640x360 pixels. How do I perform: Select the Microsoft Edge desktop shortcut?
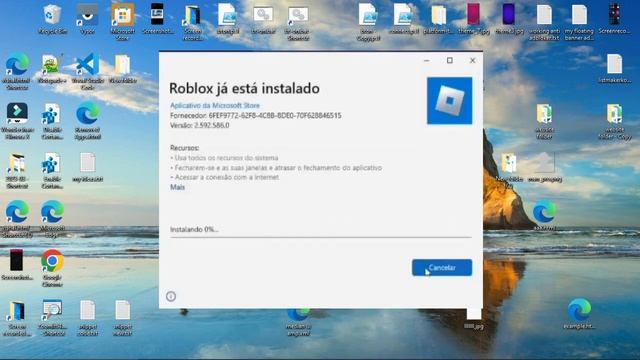(52, 219)
